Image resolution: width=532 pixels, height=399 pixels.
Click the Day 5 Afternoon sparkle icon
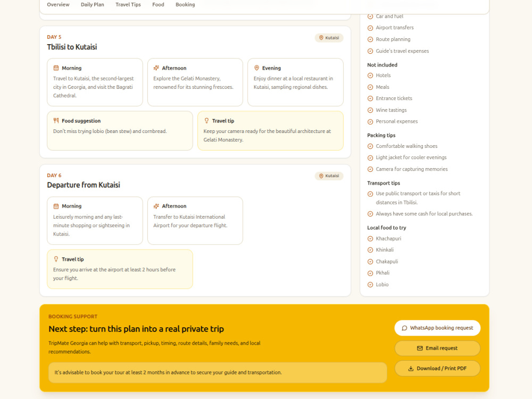(x=156, y=68)
